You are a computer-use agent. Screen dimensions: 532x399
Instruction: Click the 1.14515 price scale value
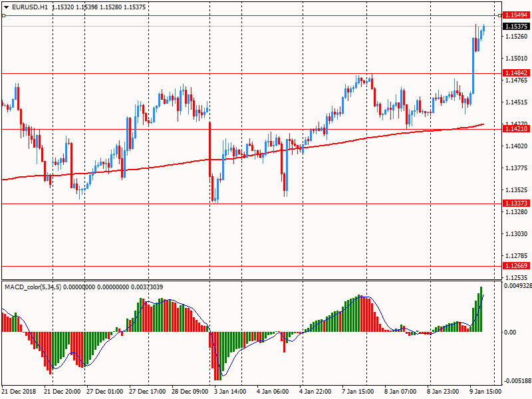(517, 102)
